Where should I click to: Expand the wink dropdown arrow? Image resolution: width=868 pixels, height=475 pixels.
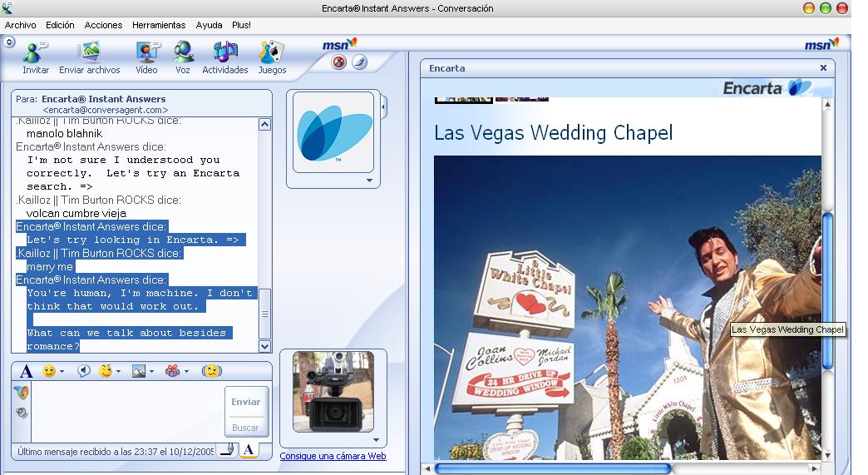tap(118, 372)
